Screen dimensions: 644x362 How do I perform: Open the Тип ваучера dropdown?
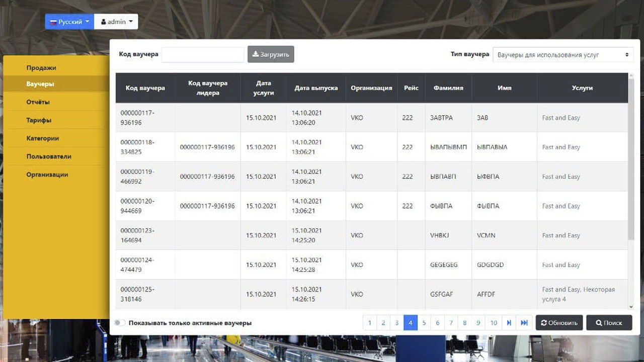(x=562, y=54)
